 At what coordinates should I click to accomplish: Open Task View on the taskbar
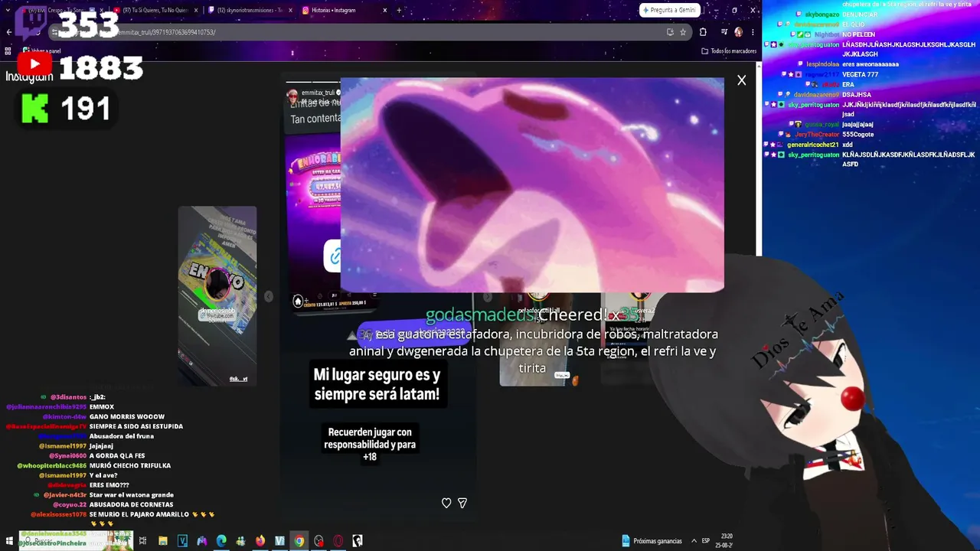[142, 541]
